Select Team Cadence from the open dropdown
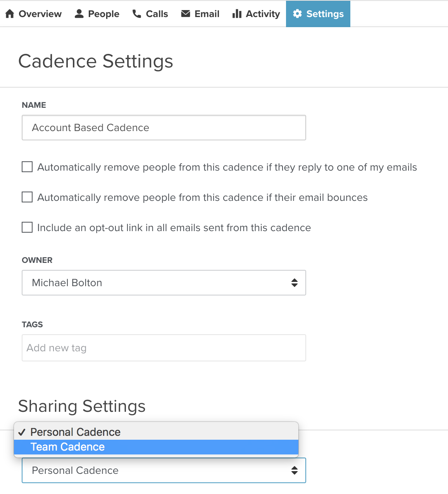448x494 pixels. pos(68,447)
